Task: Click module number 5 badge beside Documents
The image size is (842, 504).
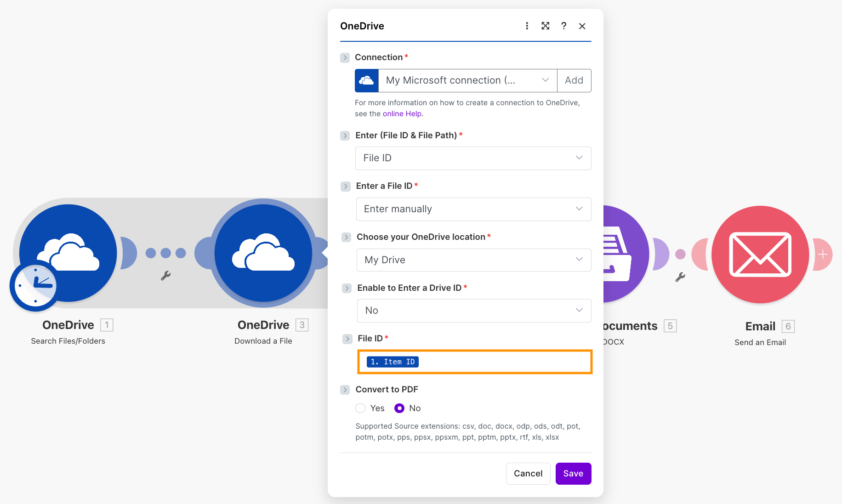Action: (x=670, y=326)
